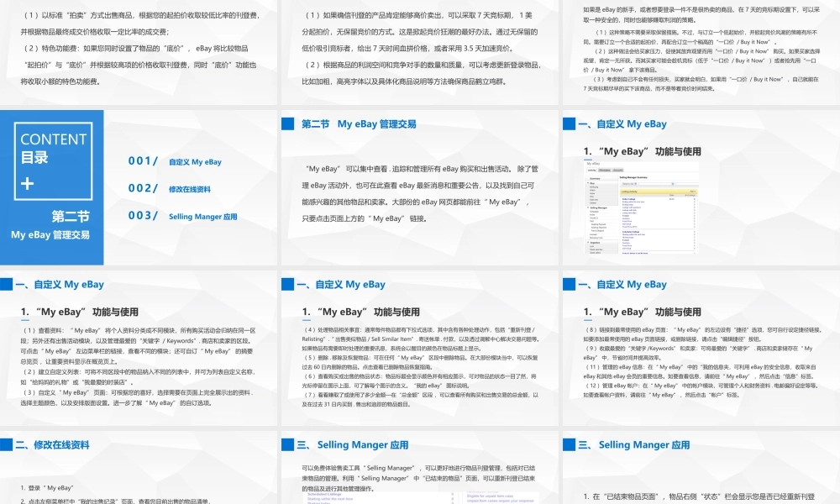This screenshot has width=840, height=504.
Task: Collapse the Selling Manager sidebar section
Action: tap(587, 207)
